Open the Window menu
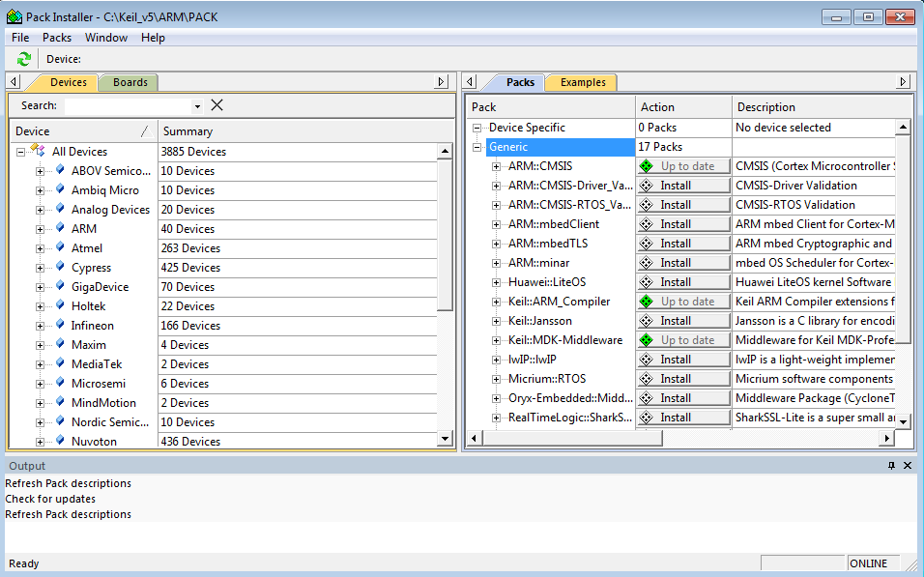Screen dimensions: 924x577 point(106,38)
